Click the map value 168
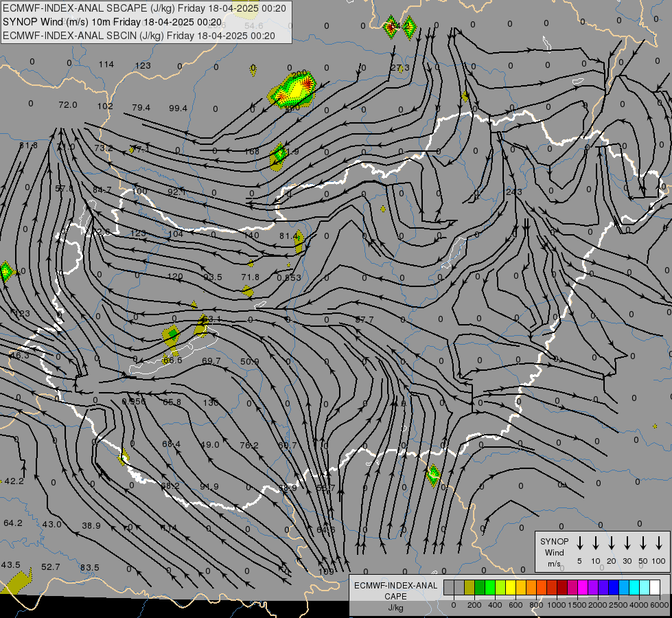The height and width of the screenshot is (618, 672). click(x=252, y=151)
